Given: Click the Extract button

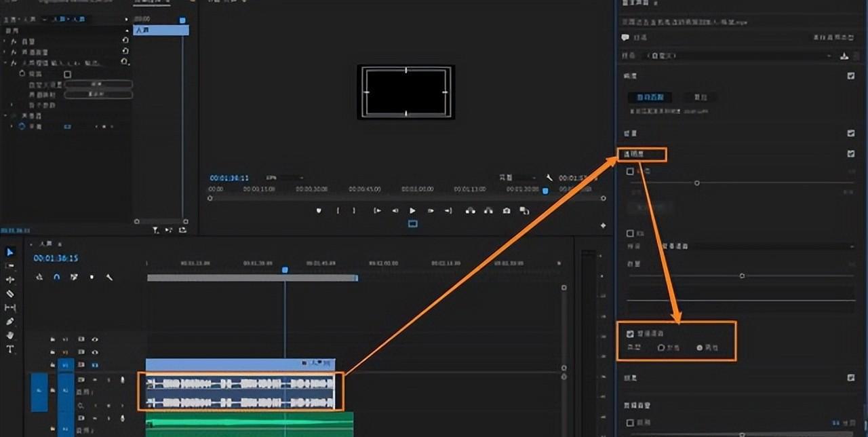Looking at the screenshot, I should pyautogui.click(x=488, y=211).
